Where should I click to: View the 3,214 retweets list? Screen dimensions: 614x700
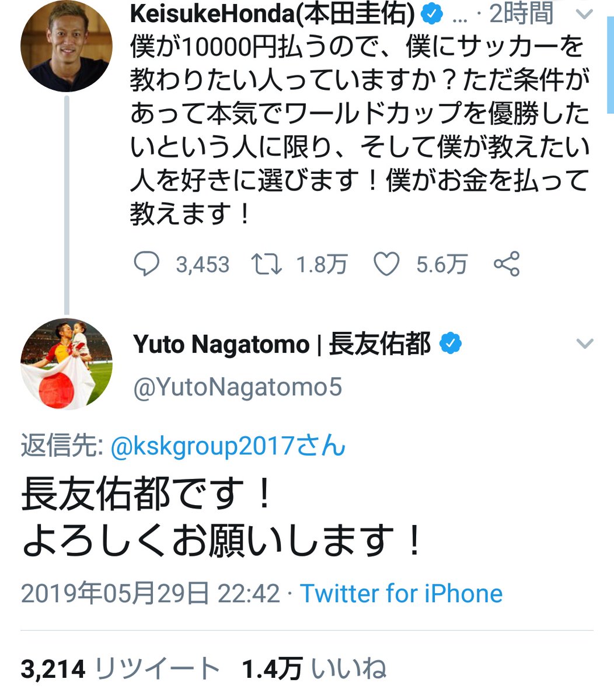click(x=120, y=669)
